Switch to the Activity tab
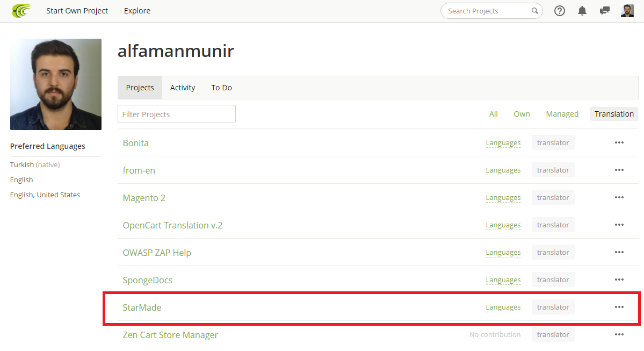The height and width of the screenshot is (351, 644). [x=183, y=88]
